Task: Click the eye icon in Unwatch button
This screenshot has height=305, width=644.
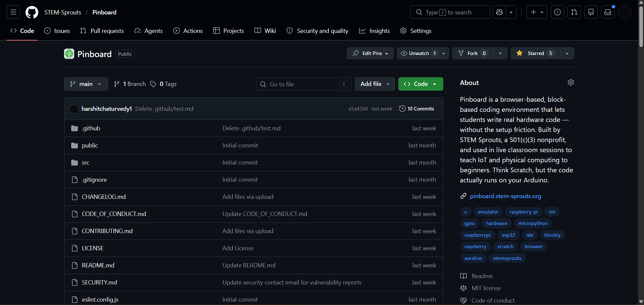Action: 404,53
